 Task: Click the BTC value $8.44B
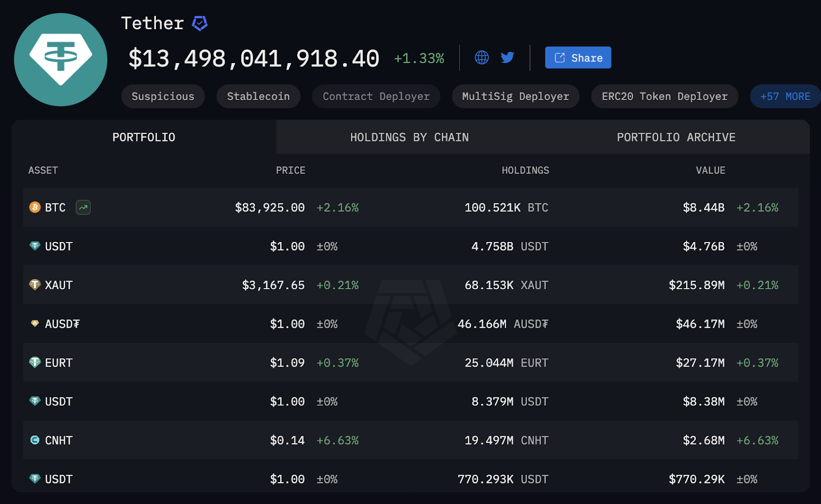click(703, 208)
